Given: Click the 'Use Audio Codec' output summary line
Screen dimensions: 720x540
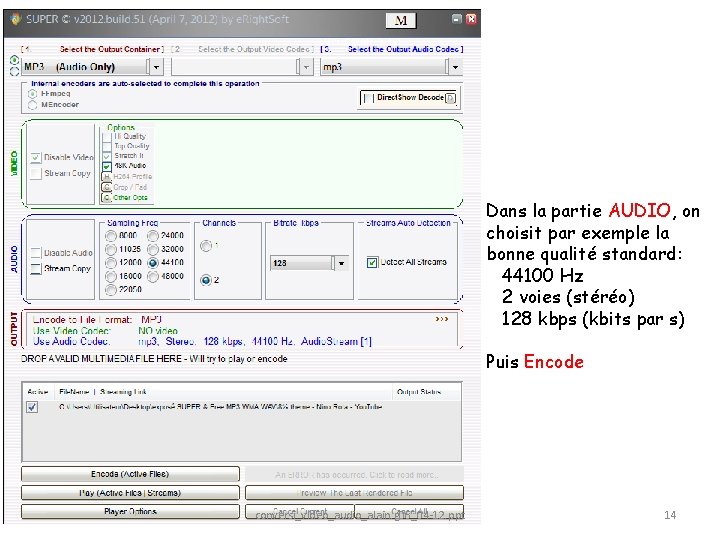Looking at the screenshot, I should pyautogui.click(x=202, y=342).
